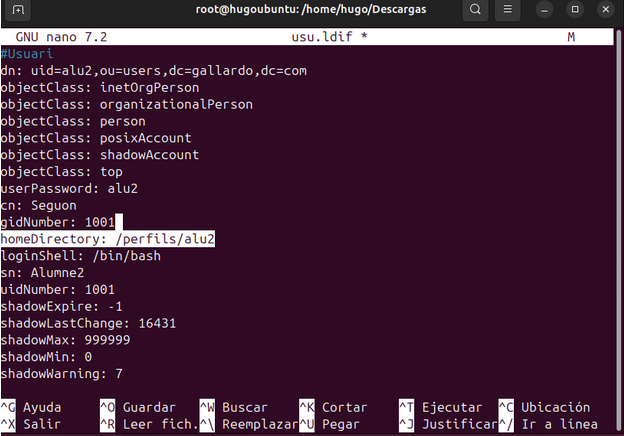Screen dimensions: 624x436
Task: Click the ^O Guardar shortcut label
Action: point(139,407)
